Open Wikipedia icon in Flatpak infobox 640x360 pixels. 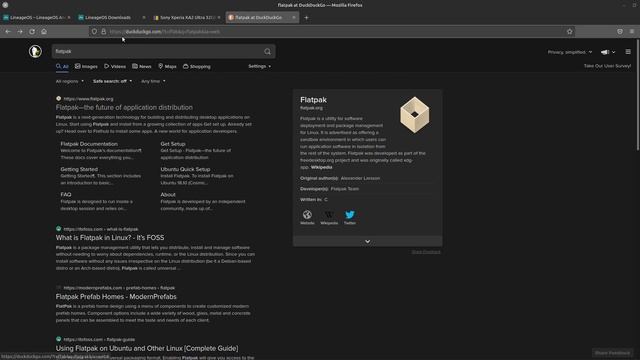tap(329, 217)
